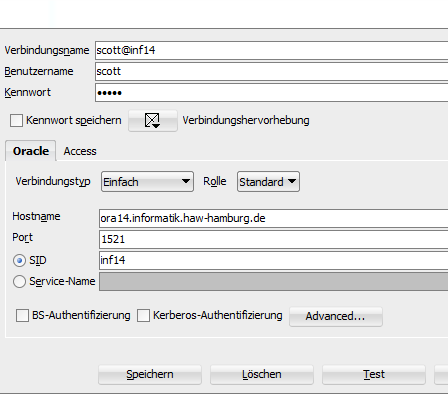The width and height of the screenshot is (448, 394).
Task: Click the Advanced... button
Action: click(336, 316)
